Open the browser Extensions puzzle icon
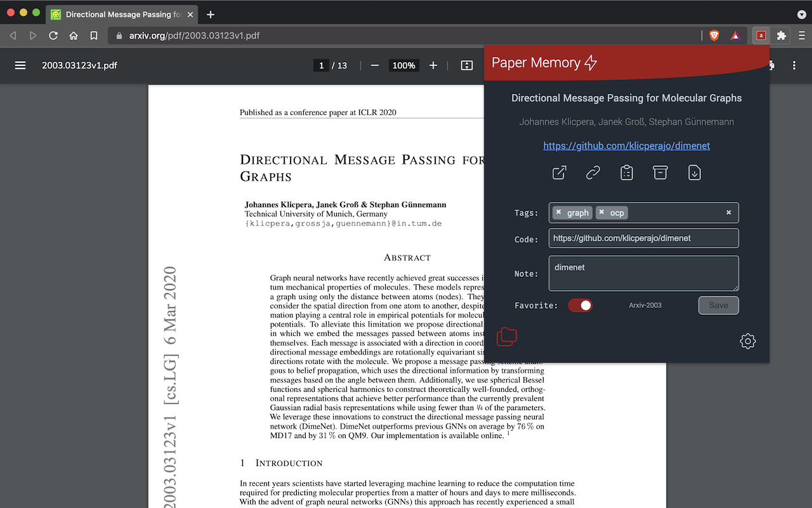This screenshot has width=812, height=508. click(782, 36)
